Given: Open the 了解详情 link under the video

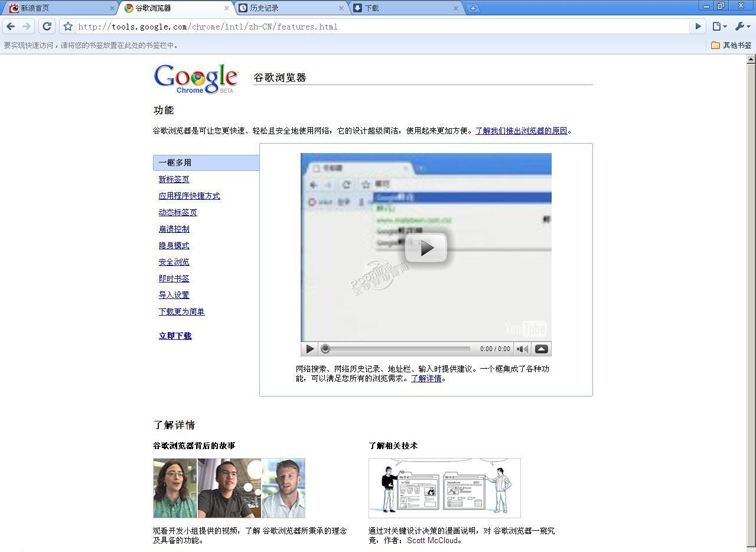Looking at the screenshot, I should click(426, 378).
